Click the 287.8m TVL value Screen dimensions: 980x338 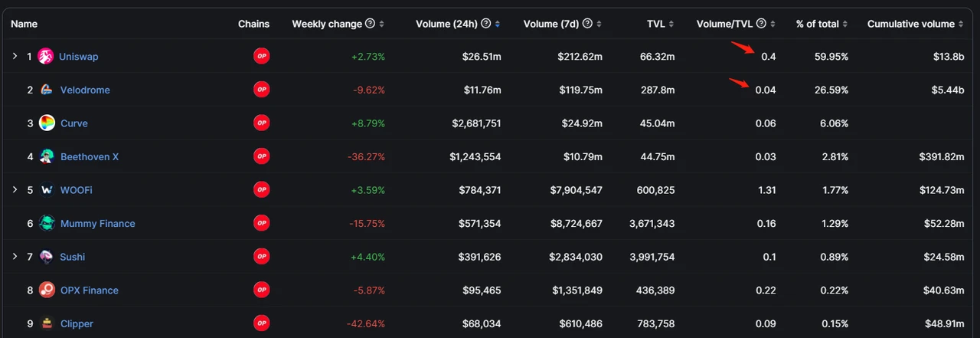point(658,90)
